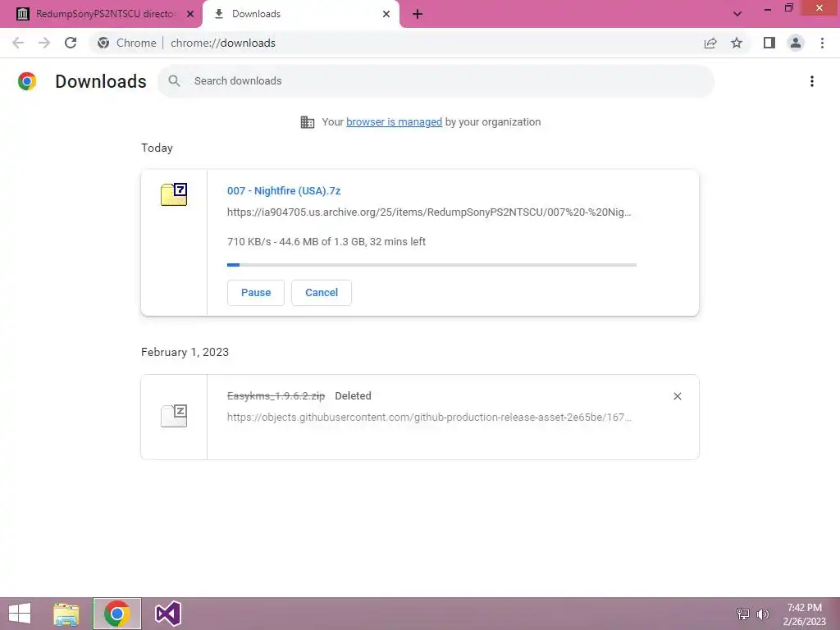Click the Chrome taskbar icon
Screen dimensions: 840x630
point(116,614)
